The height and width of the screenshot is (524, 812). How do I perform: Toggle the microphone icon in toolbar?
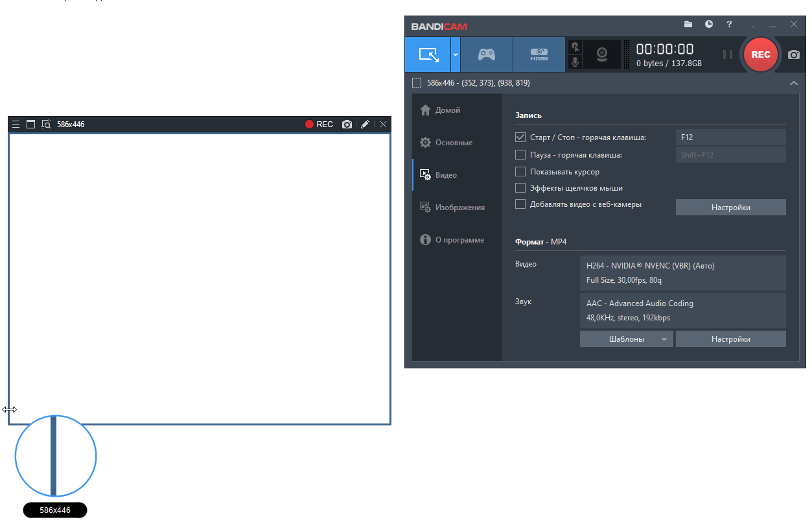[x=575, y=62]
